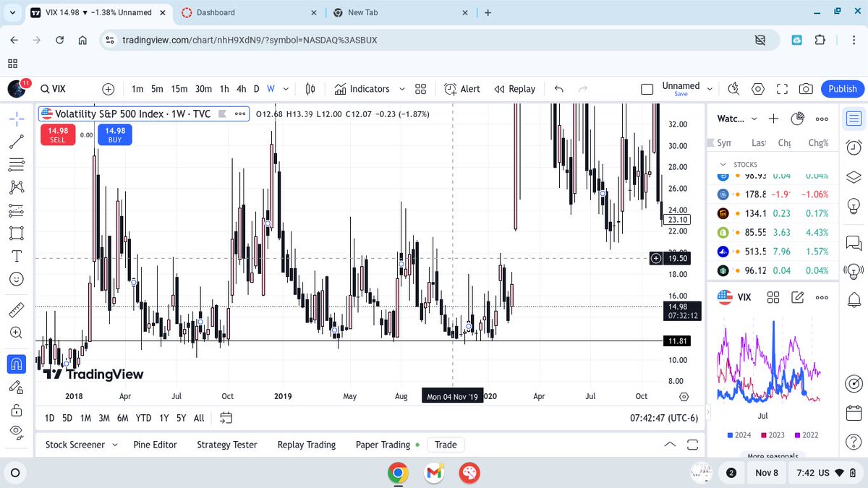Open Paper Trading tab
The width and height of the screenshot is (868, 488).
point(383,445)
